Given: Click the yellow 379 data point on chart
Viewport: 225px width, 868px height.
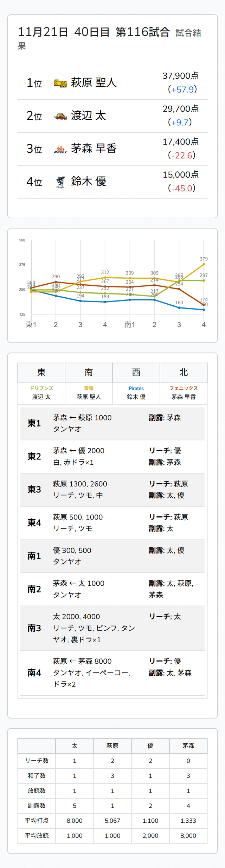Looking at the screenshot, I should pyautogui.click(x=204, y=264).
